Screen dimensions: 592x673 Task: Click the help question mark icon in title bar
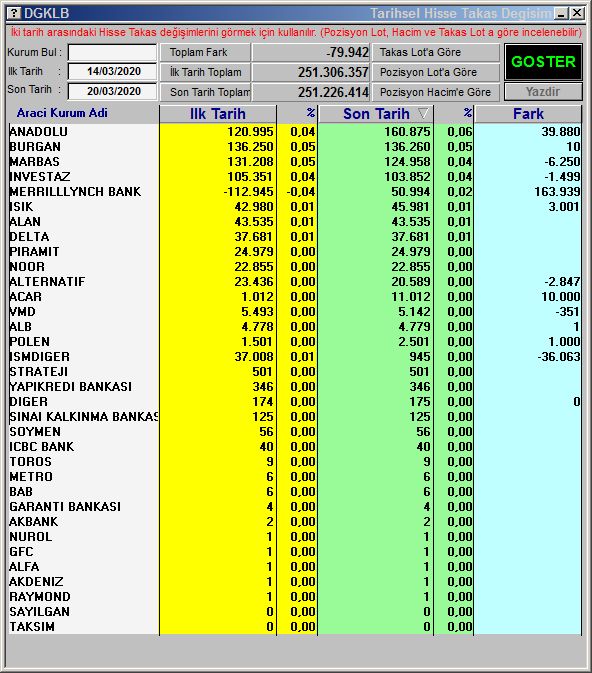click(x=14, y=13)
